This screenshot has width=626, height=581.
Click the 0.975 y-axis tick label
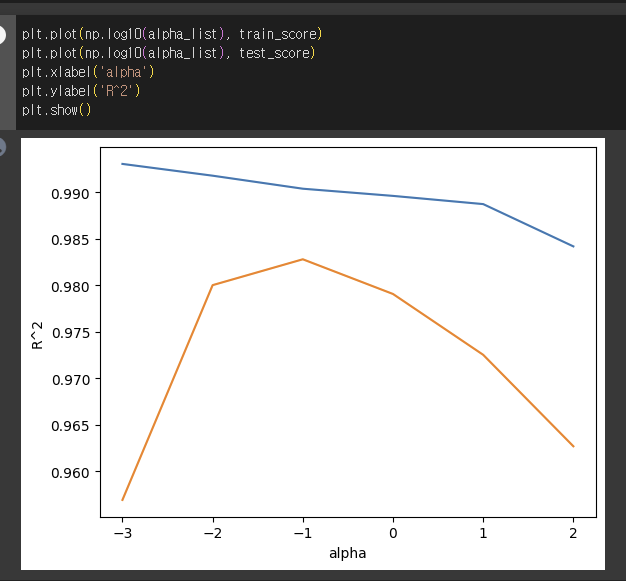70,333
